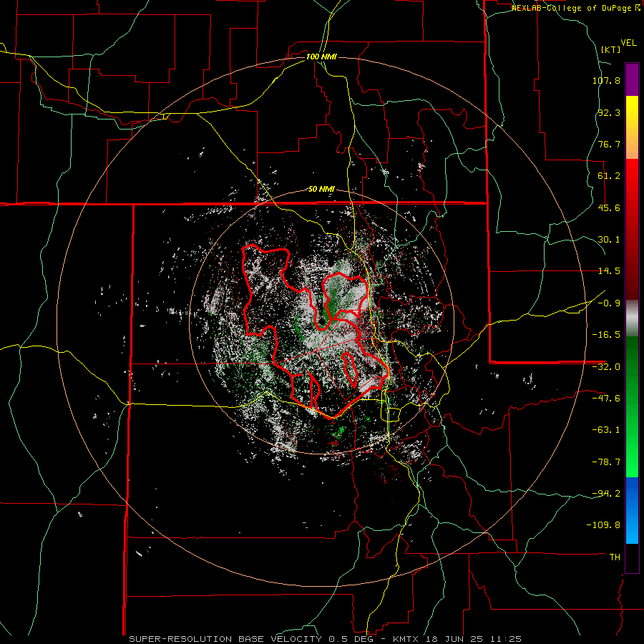Pick the green segment of the velocity scale

coord(632,406)
